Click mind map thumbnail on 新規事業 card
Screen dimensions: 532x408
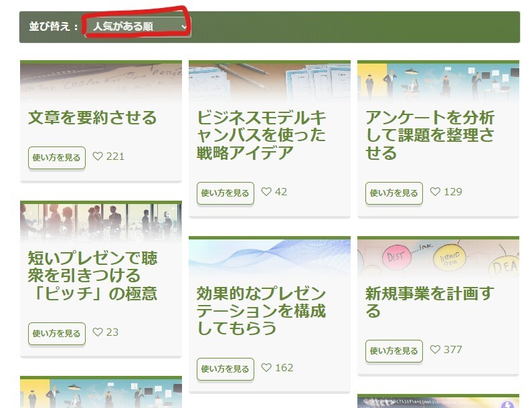click(x=438, y=258)
